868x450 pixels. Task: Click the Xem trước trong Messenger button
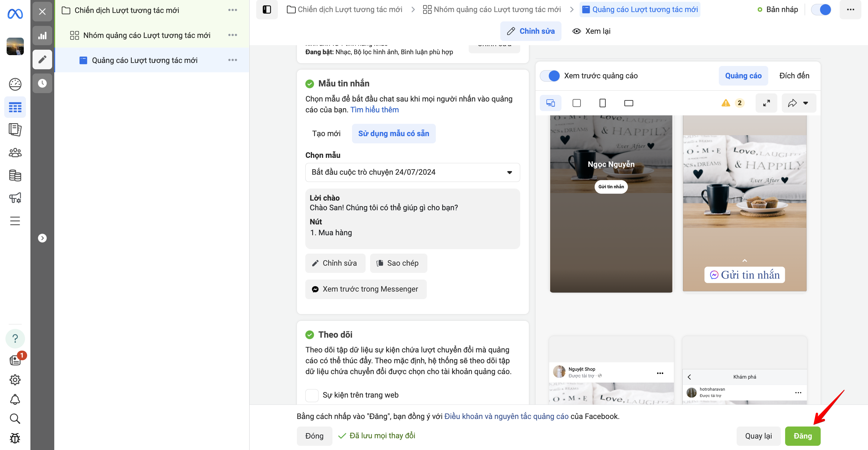tap(366, 289)
